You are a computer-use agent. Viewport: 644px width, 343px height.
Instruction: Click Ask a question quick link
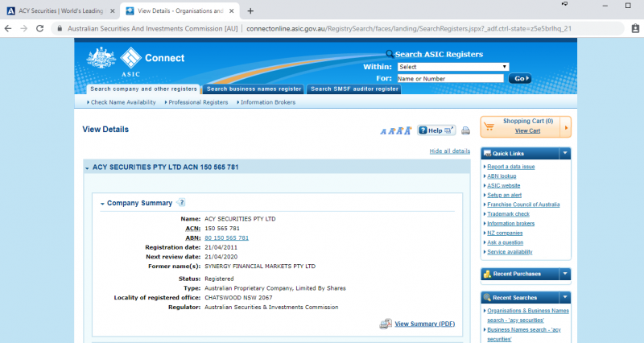[x=506, y=242]
